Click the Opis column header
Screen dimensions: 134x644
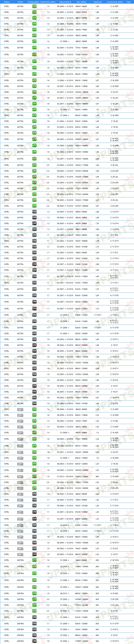pyautogui.click(x=129, y=2)
